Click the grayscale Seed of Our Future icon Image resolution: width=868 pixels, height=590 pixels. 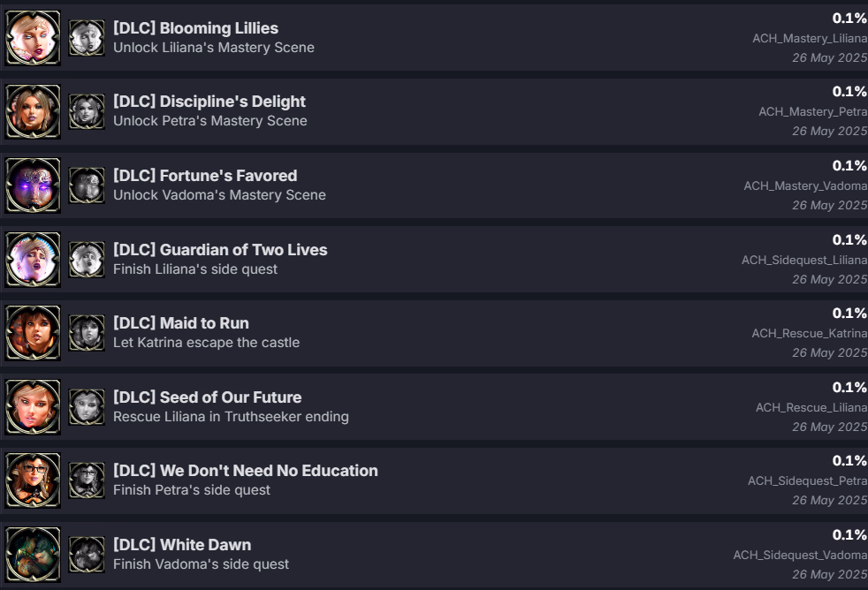point(87,407)
